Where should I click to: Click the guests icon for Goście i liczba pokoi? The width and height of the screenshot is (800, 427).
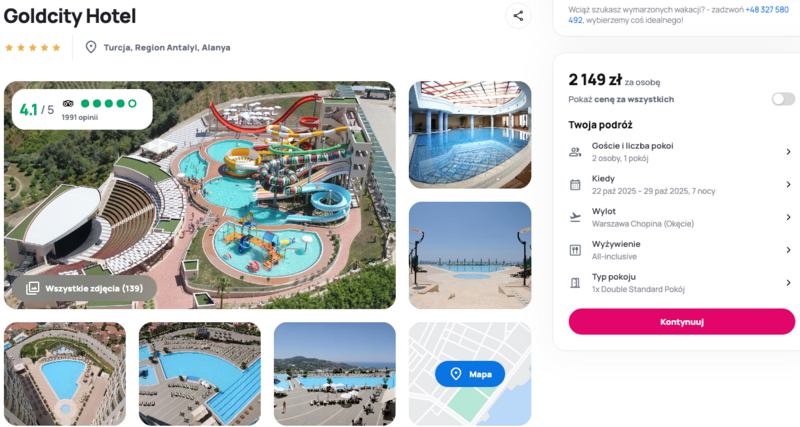coord(575,152)
